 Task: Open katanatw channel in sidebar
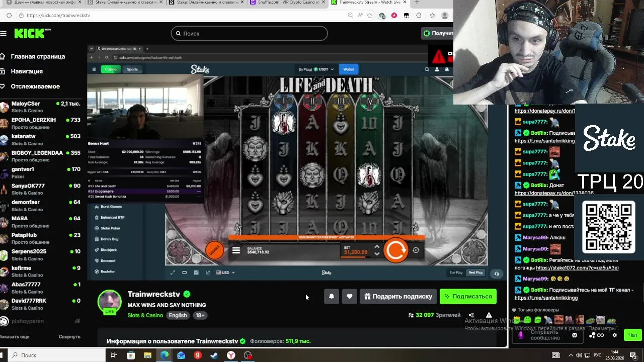coord(40,140)
